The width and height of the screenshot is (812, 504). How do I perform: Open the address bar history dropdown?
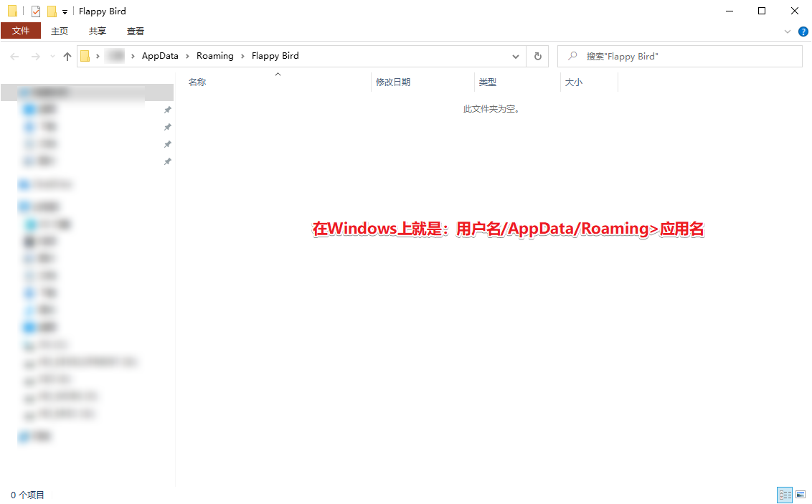(x=515, y=57)
